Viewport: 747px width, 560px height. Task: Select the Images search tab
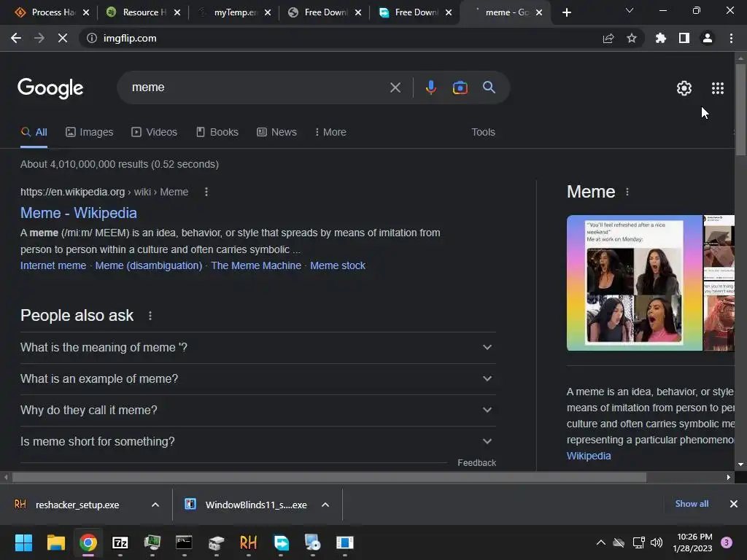click(x=90, y=132)
